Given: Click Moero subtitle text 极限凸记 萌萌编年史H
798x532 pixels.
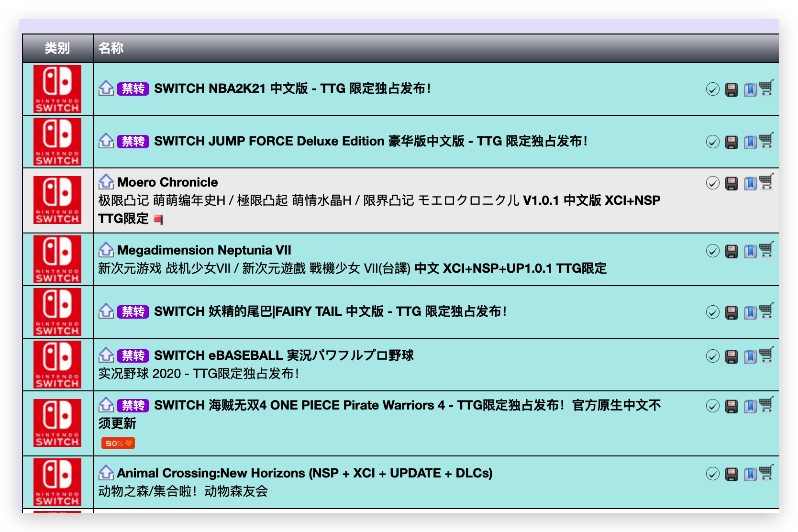Looking at the screenshot, I should pyautogui.click(x=162, y=200).
